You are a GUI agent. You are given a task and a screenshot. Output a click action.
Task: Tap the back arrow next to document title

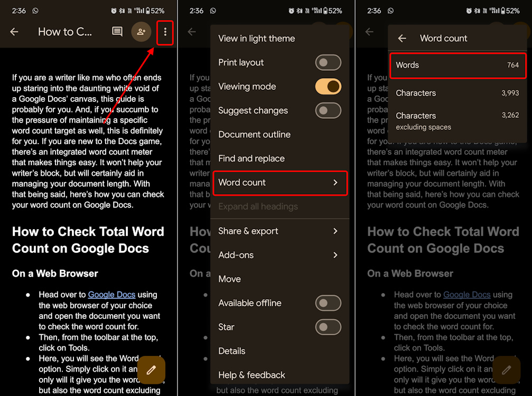tap(14, 32)
